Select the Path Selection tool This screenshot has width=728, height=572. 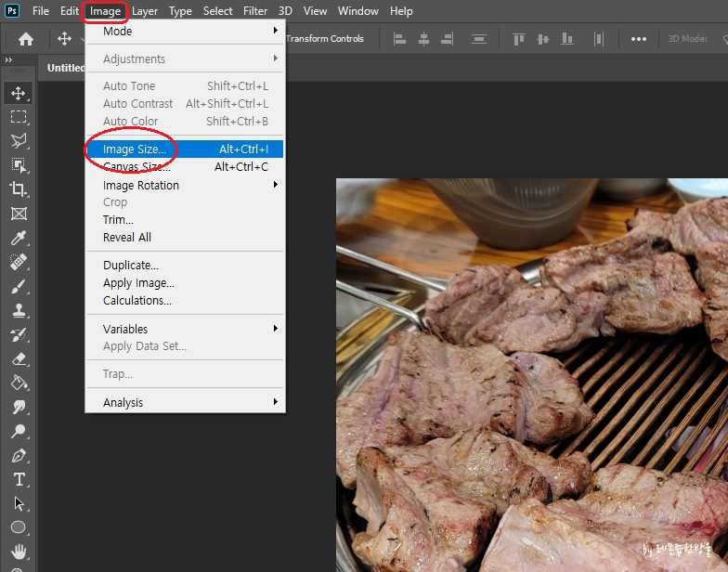(x=19, y=503)
